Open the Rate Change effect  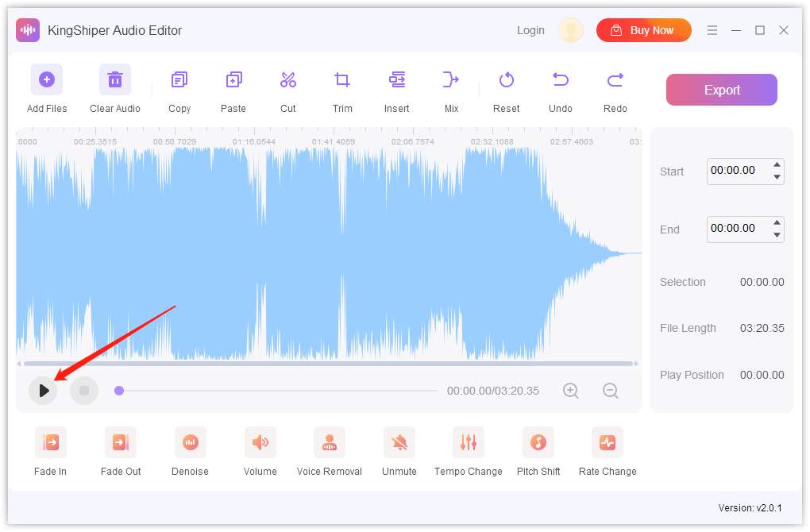607,442
